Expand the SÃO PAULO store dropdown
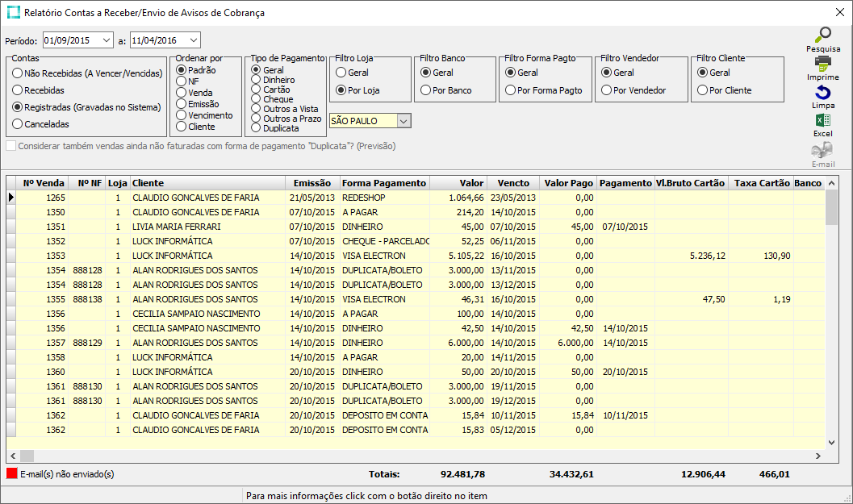 404,121
